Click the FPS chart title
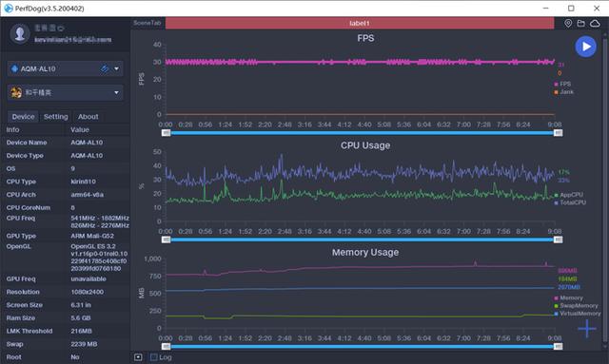 [365, 38]
